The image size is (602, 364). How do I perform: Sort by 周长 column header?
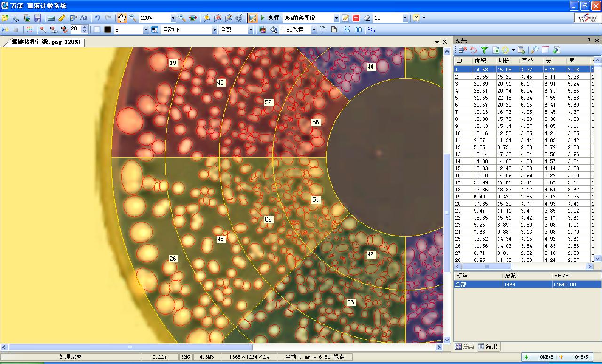508,61
